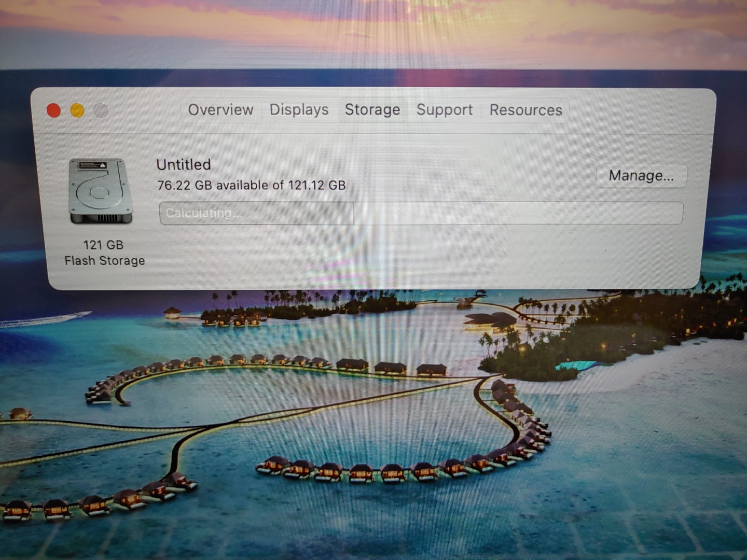Open the Resources tab
Image resolution: width=747 pixels, height=560 pixels.
tap(525, 110)
